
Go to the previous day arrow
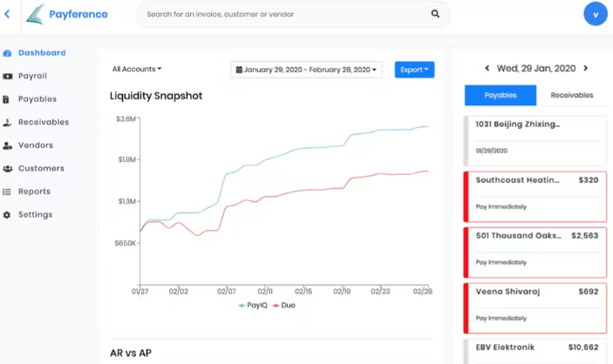point(487,68)
